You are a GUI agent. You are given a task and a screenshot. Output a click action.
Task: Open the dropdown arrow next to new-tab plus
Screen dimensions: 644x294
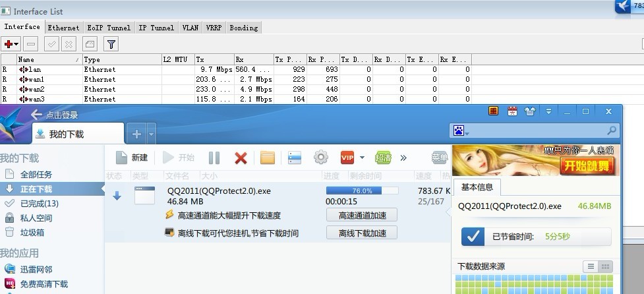151,134
